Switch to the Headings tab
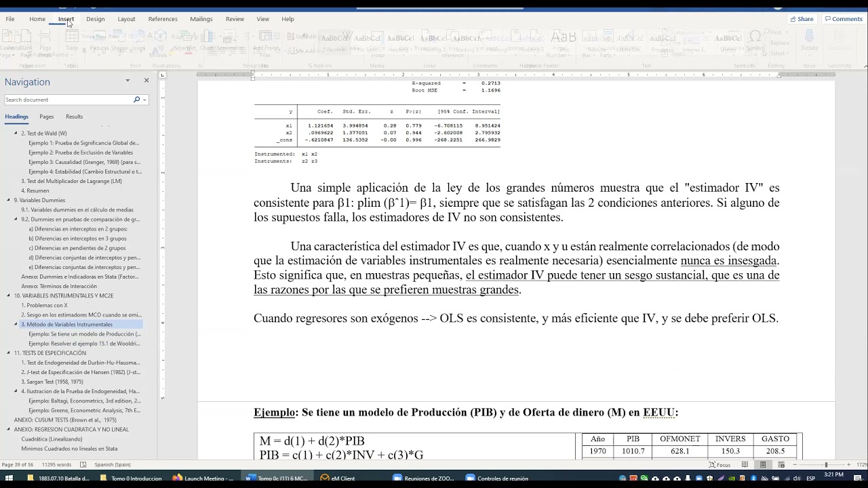Screen dimensions: 868x488 tap(16, 117)
